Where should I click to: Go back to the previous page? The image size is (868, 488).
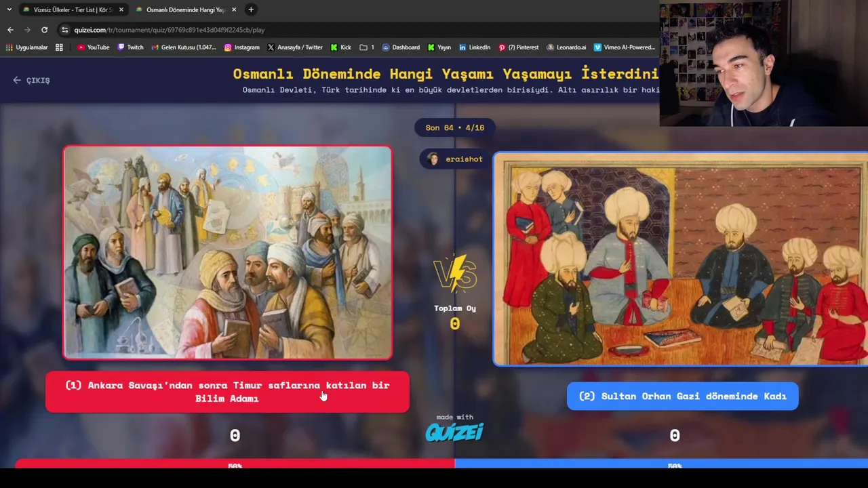point(10,30)
